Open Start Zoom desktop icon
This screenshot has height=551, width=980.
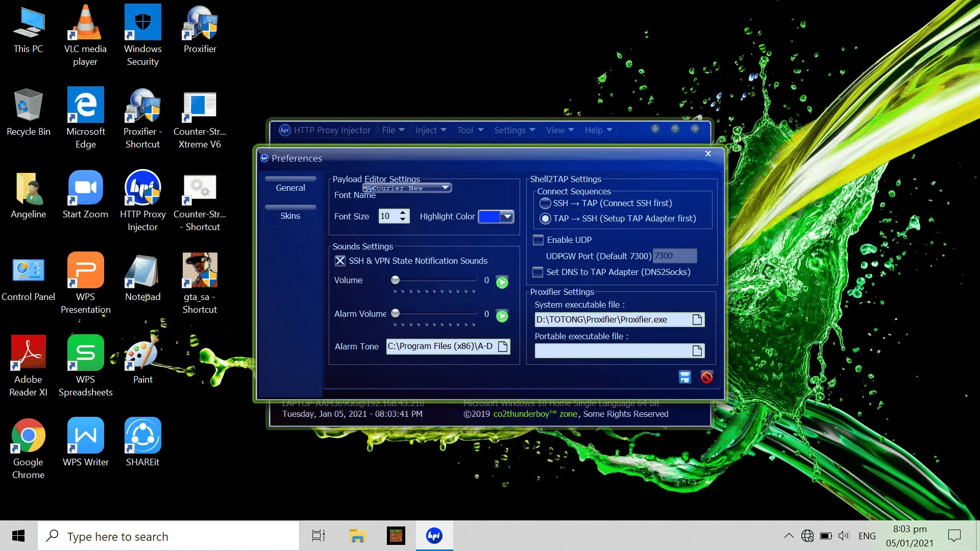pyautogui.click(x=85, y=195)
